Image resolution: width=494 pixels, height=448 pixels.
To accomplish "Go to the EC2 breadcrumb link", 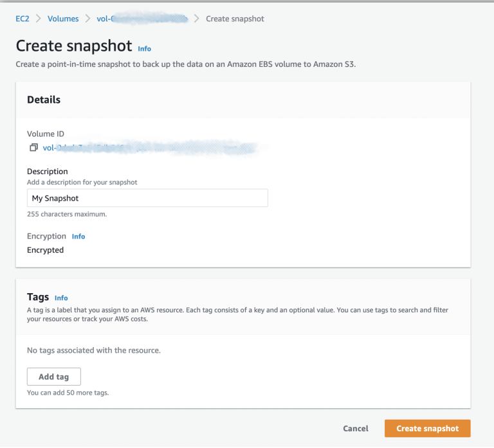I will tap(23, 19).
